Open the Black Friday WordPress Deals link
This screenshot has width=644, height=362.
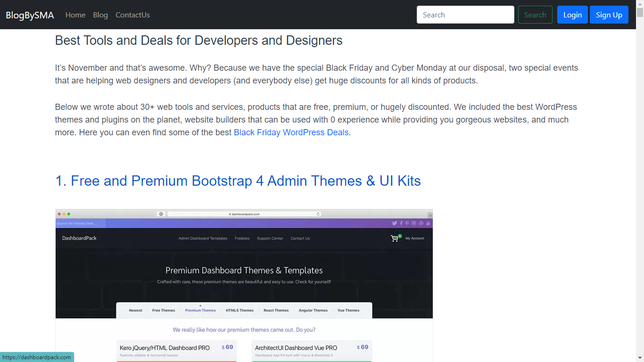click(291, 132)
